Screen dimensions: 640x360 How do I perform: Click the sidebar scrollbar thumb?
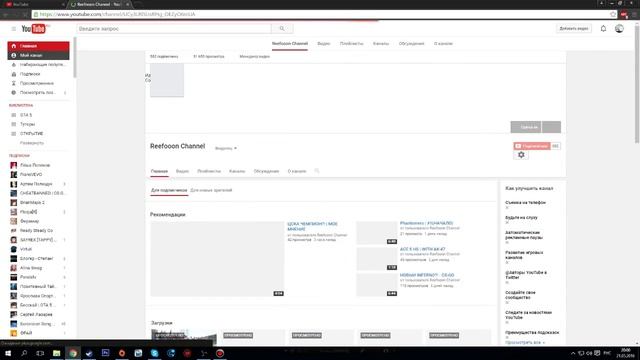[75, 57]
